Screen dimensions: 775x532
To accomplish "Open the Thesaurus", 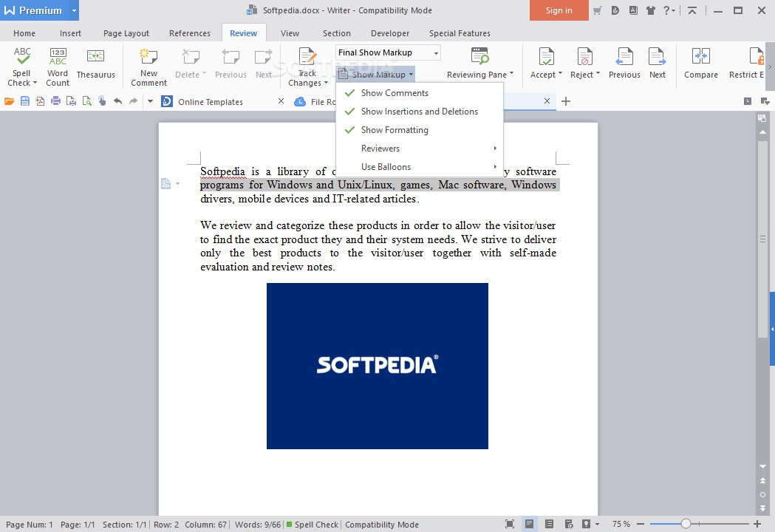I will point(95,64).
